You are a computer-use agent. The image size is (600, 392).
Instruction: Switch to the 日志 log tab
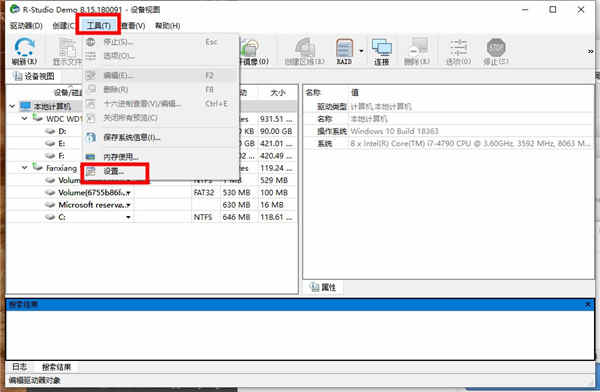pyautogui.click(x=19, y=367)
